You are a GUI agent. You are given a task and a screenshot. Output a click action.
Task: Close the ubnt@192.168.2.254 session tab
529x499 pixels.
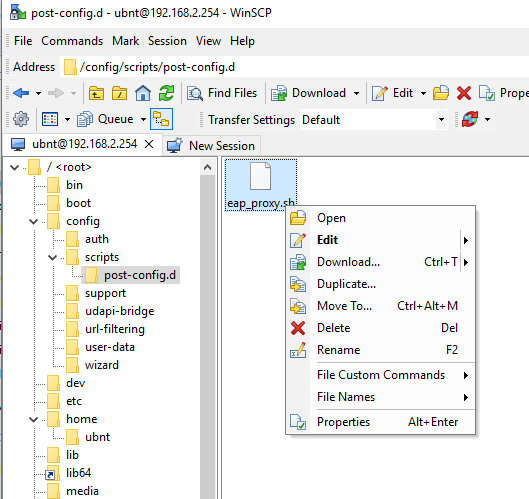[x=149, y=144]
